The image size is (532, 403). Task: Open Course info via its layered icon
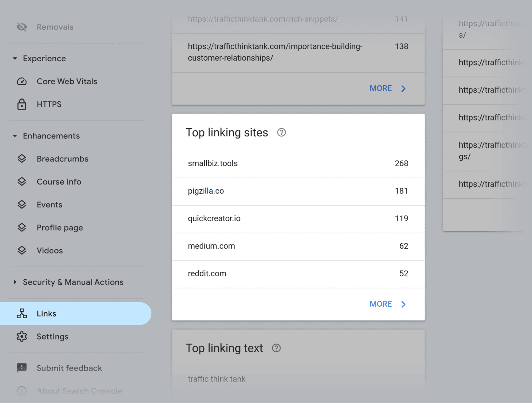click(x=21, y=181)
